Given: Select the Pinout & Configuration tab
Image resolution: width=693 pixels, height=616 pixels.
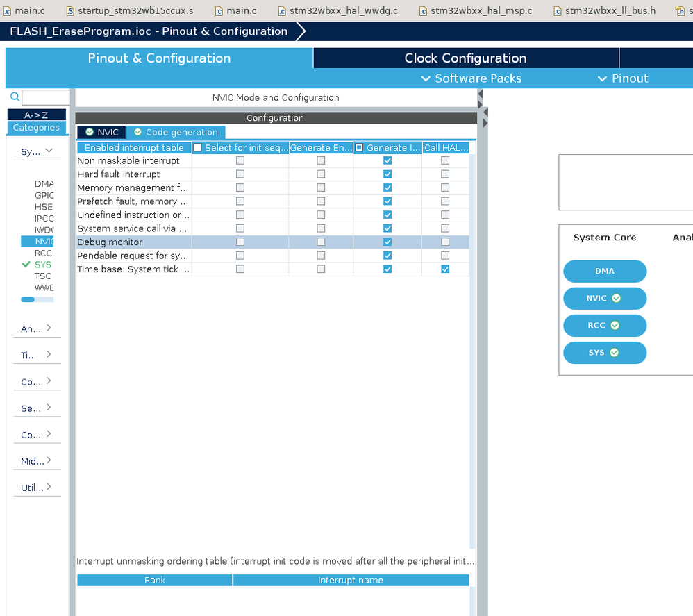Looking at the screenshot, I should [159, 58].
